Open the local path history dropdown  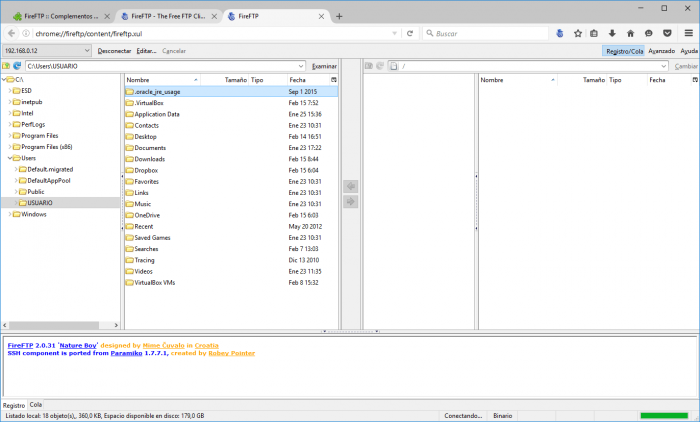(301, 66)
